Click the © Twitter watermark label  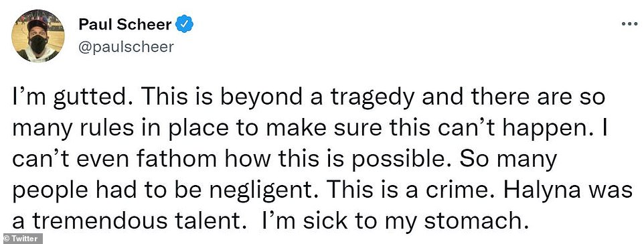[x=21, y=239]
